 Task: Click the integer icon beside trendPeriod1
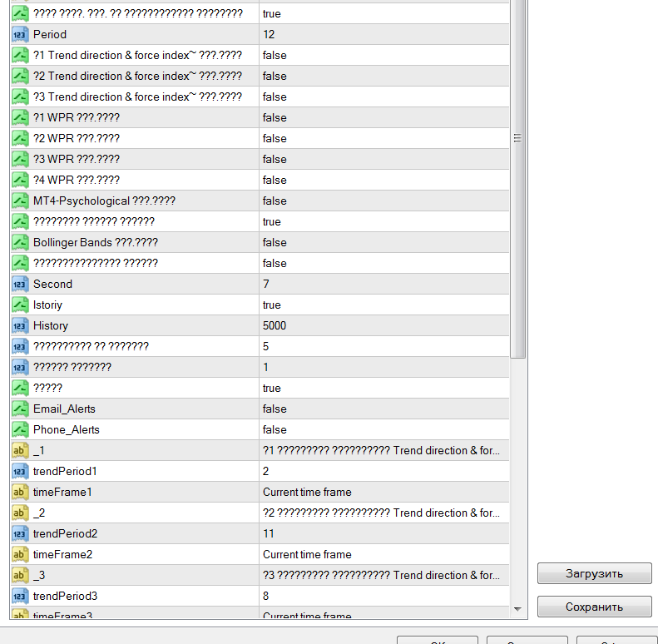(x=20, y=471)
